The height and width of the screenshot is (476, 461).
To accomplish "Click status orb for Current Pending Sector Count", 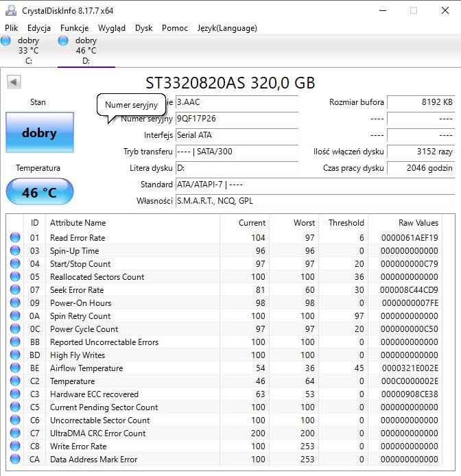I will tap(15, 407).
